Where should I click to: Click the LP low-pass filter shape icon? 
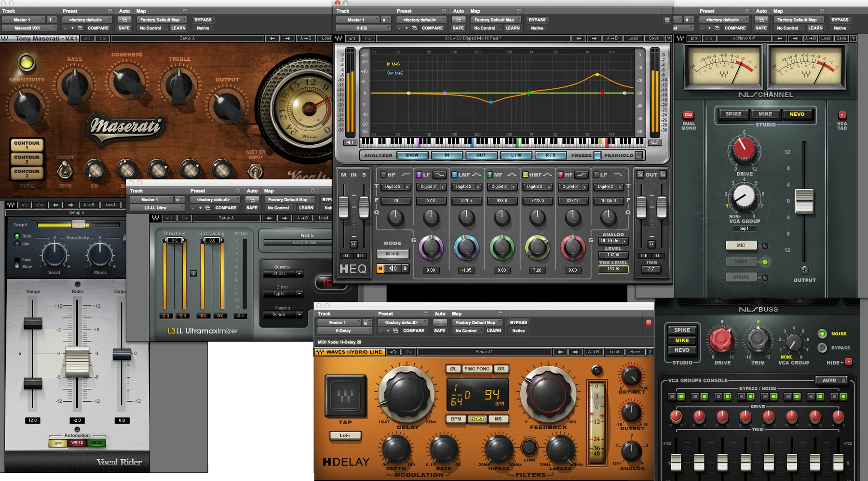click(x=617, y=175)
